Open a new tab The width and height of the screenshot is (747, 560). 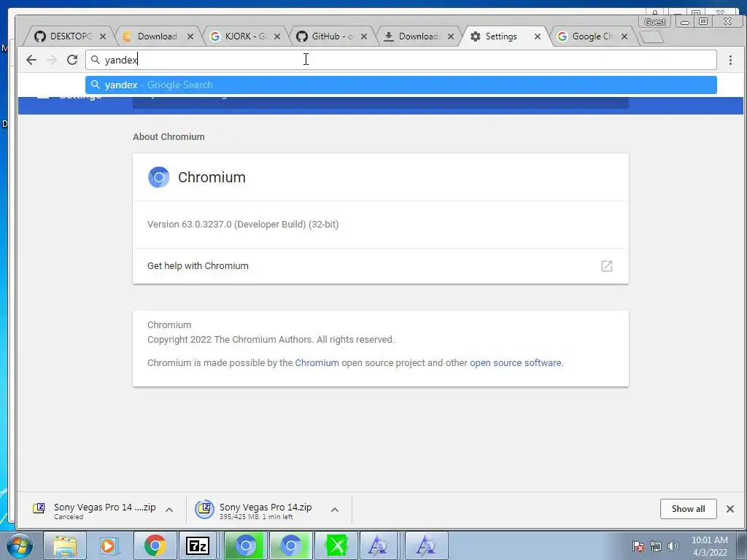coord(651,36)
